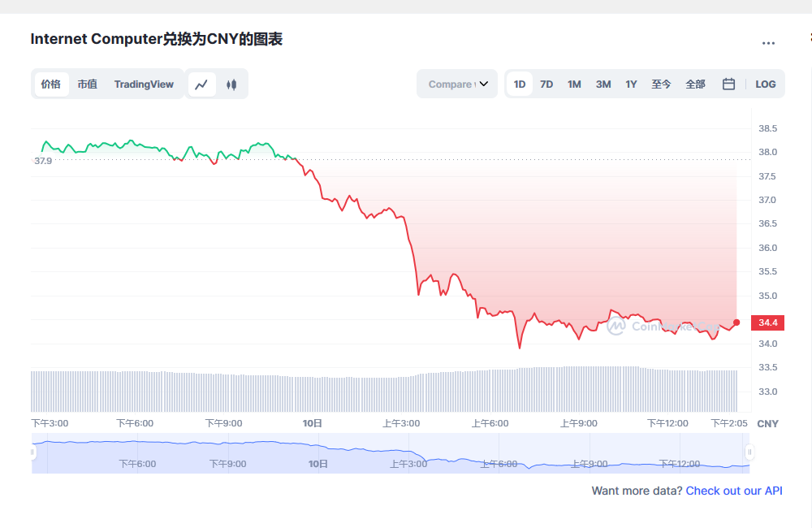
Task: Open the three-dot more options menu
Action: pos(768,43)
